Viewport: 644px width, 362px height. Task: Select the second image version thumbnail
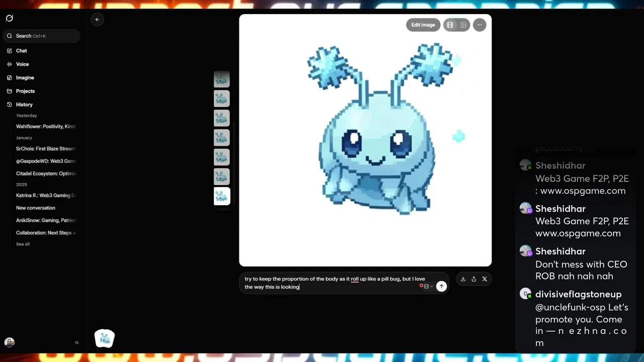[222, 99]
